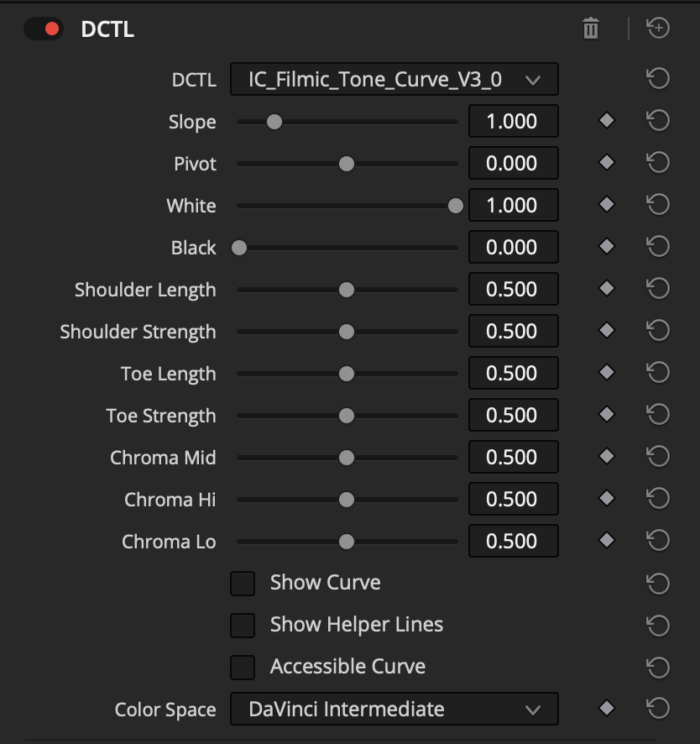Viewport: 700px width, 744px height.
Task: Click the reset-all arrow icon at top right
Action: [659, 28]
